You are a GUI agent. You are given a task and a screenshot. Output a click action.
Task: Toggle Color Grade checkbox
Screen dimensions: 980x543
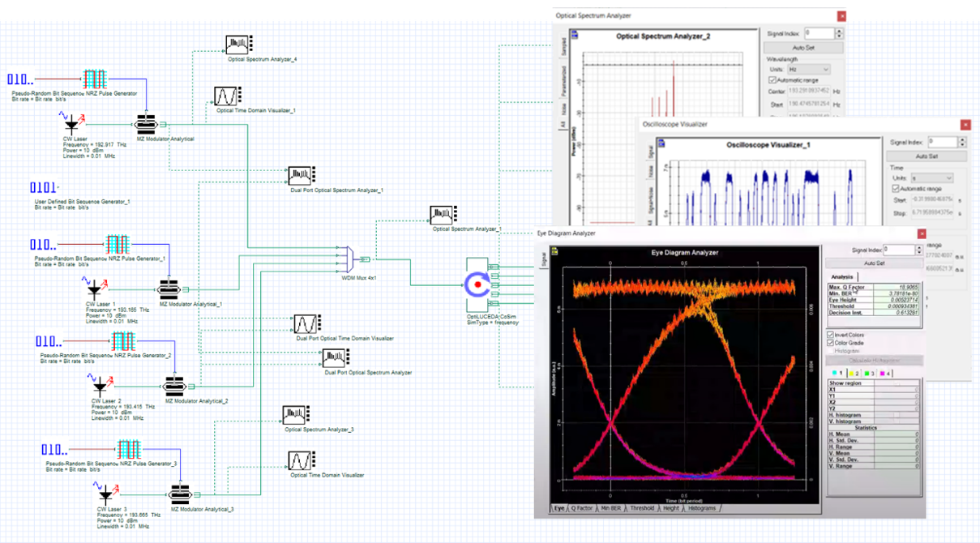(x=831, y=343)
